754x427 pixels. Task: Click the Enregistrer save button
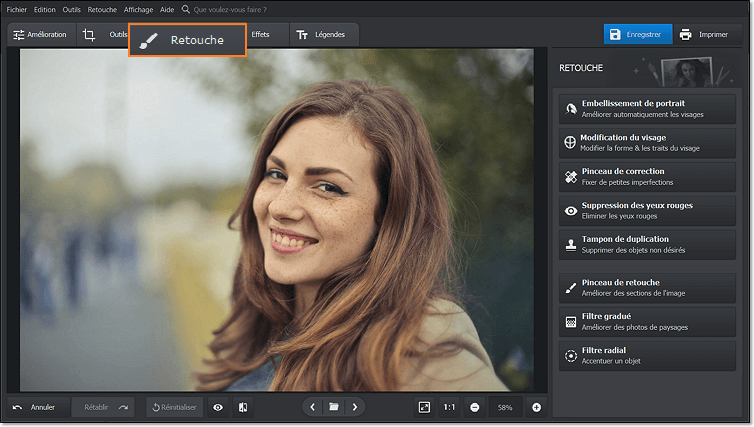[x=638, y=34]
